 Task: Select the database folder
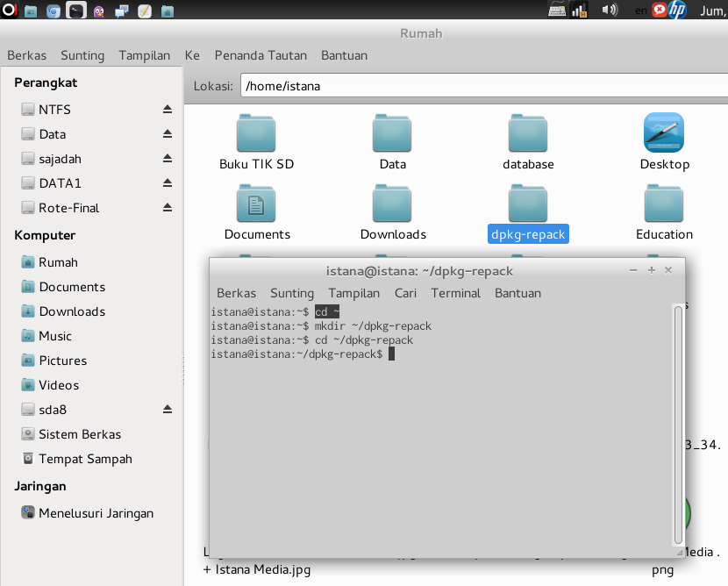pyautogui.click(x=528, y=142)
